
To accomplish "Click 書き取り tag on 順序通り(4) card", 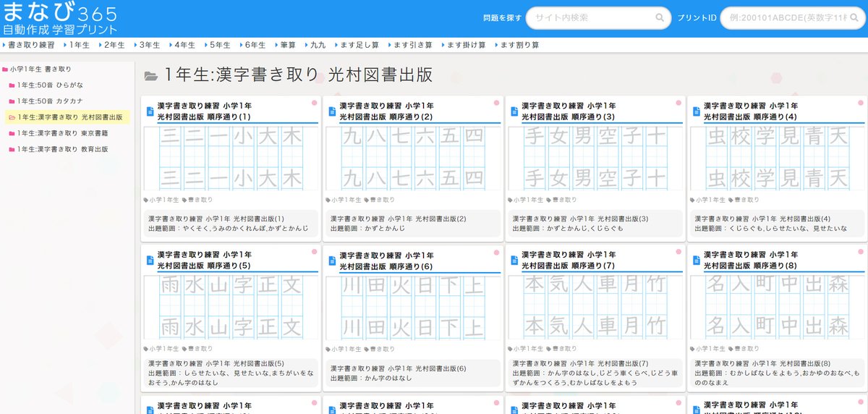I will click(743, 200).
